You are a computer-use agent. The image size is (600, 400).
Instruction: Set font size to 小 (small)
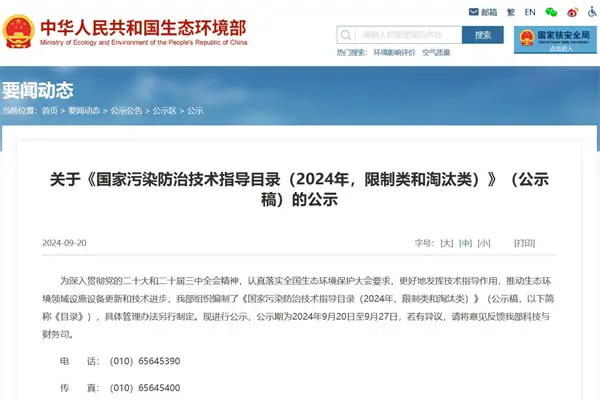pyautogui.click(x=484, y=243)
